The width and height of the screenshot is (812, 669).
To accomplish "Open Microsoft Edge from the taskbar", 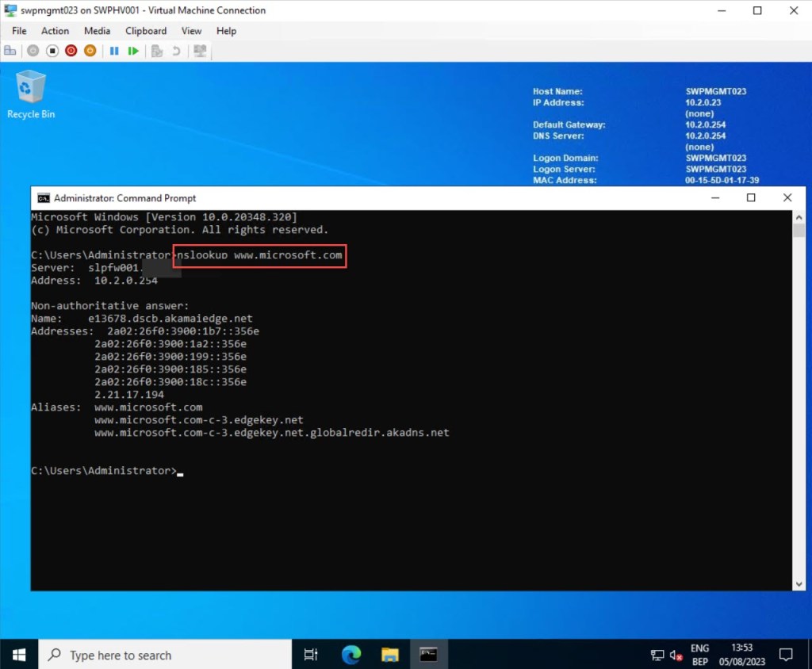I will coord(350,655).
